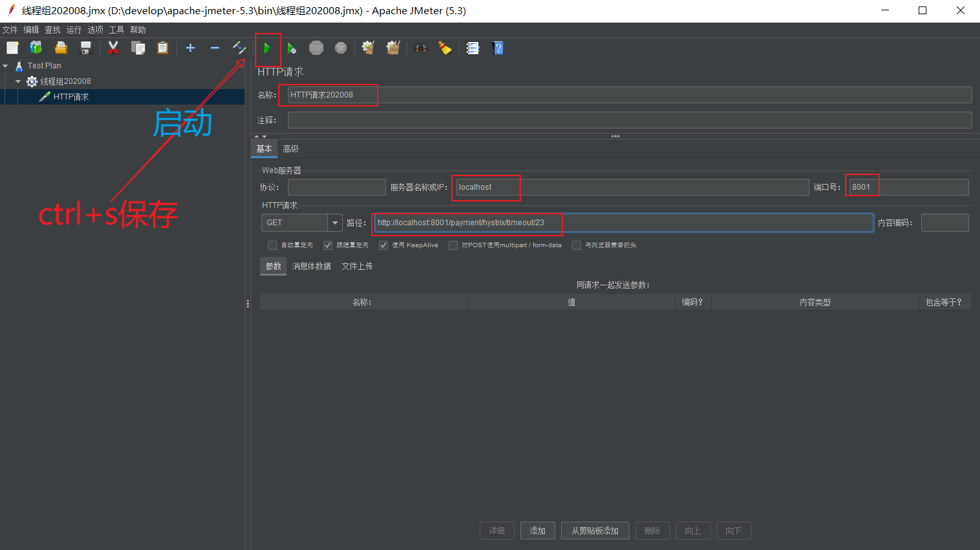This screenshot has width=980, height=550.
Task: Click Start no pauses icon
Action: click(292, 48)
